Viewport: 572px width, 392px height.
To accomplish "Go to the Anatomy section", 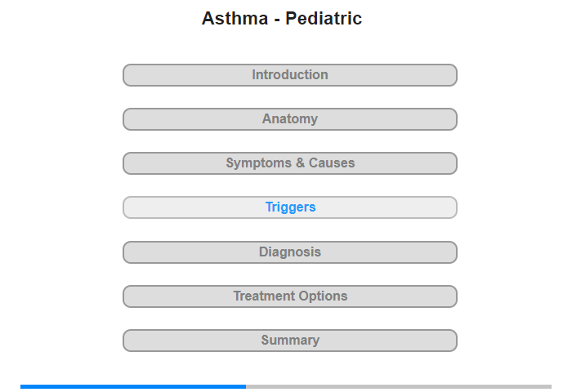I will [x=290, y=119].
